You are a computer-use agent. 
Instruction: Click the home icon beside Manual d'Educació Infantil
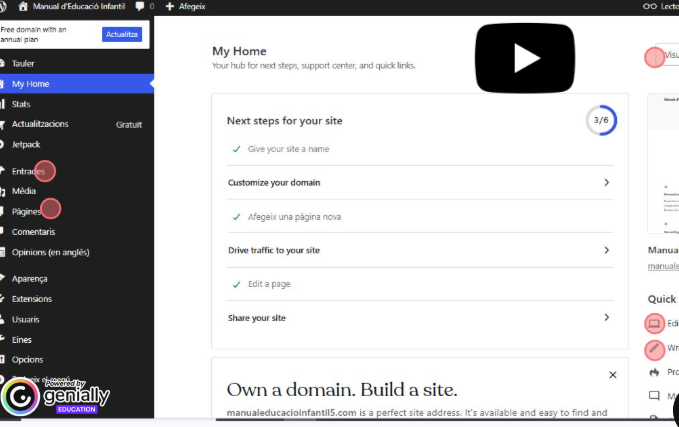23,6
